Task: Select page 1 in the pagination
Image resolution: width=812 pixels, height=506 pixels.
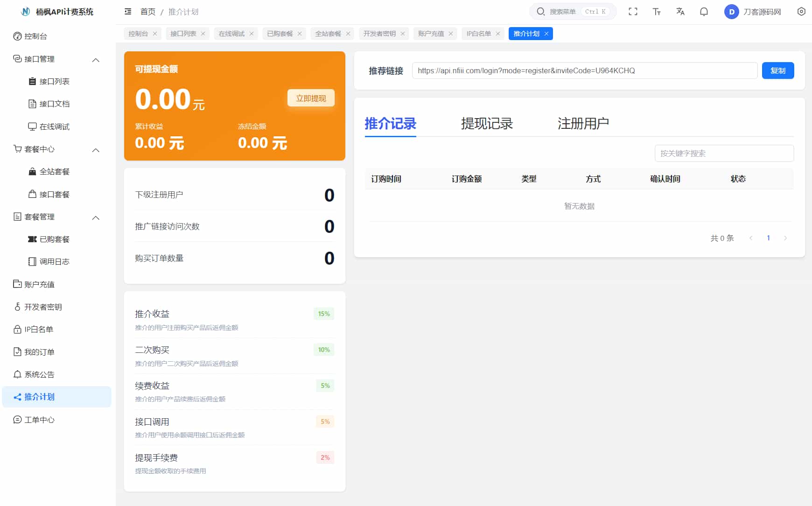Action: point(768,238)
